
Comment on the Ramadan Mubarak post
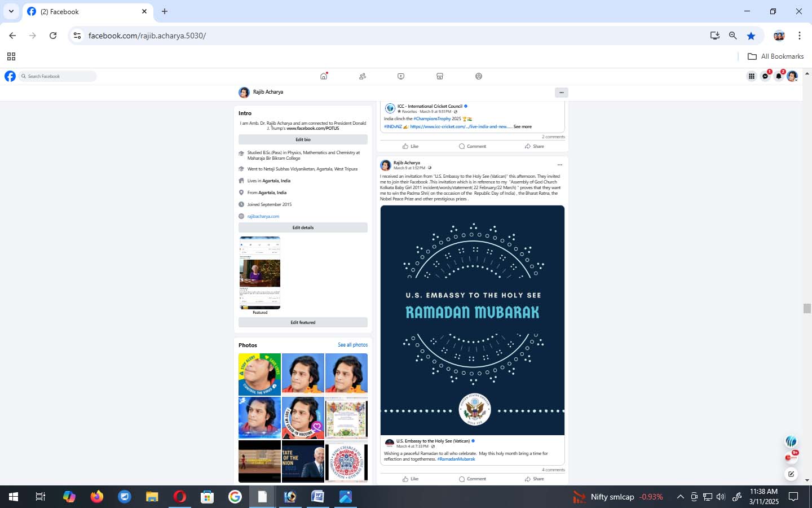click(473, 479)
